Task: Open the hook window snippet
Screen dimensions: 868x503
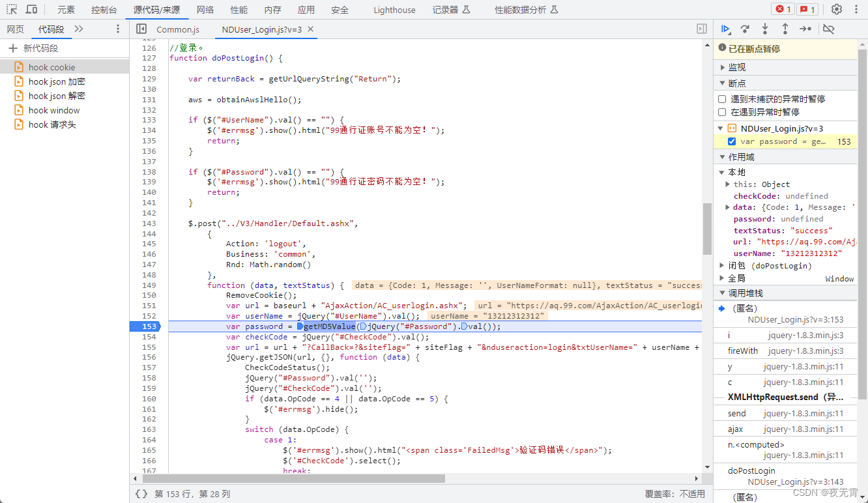Action: 65,110
